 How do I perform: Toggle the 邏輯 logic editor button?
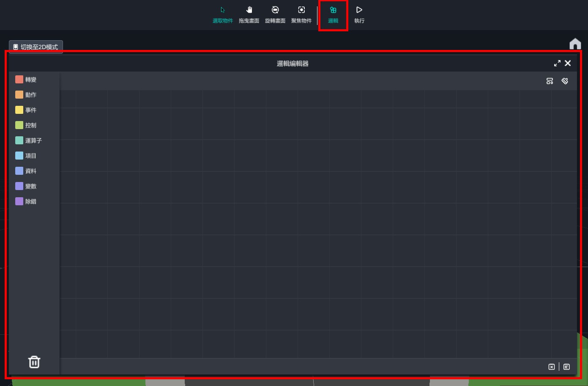(333, 14)
